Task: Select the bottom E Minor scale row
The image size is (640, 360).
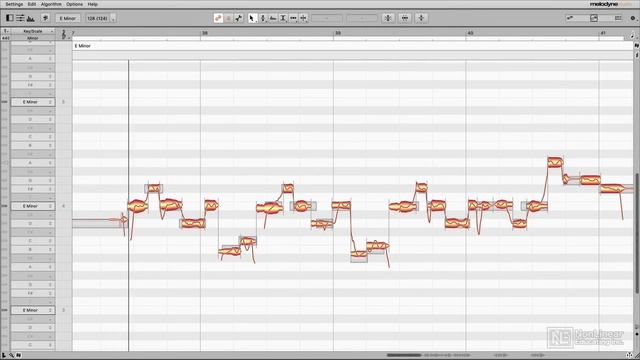Action: 33,310
